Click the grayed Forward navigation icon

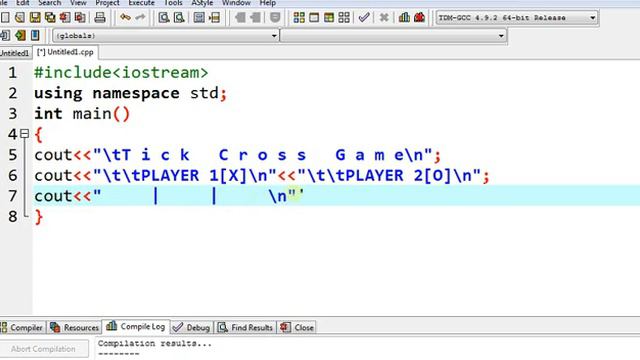(256, 18)
